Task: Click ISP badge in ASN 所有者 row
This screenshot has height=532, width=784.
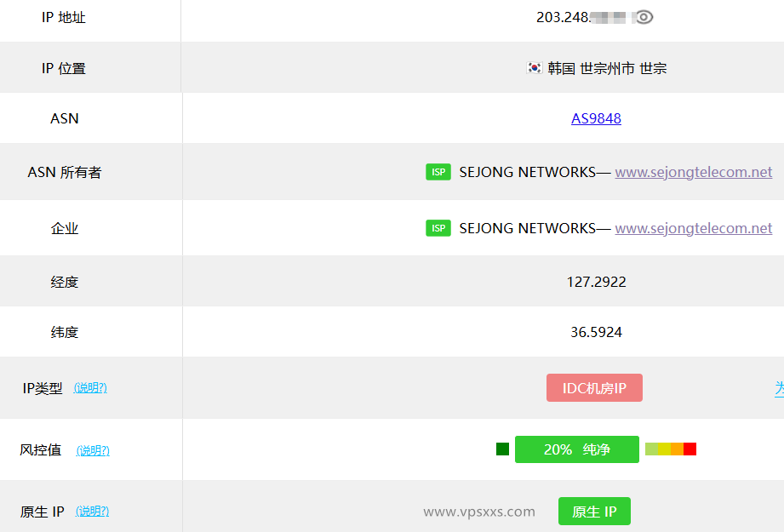Action: [438, 172]
